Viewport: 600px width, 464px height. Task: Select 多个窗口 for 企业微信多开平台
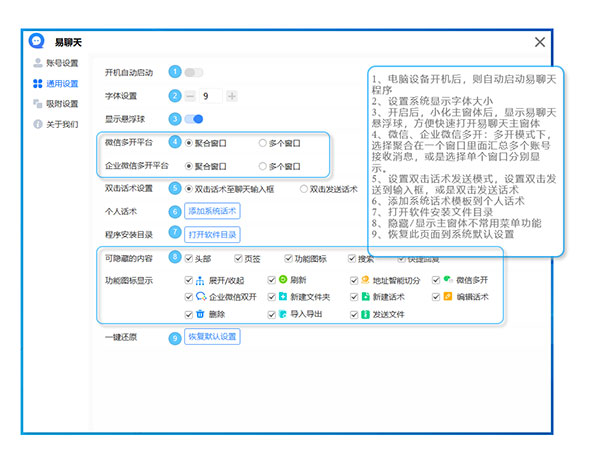tap(262, 166)
